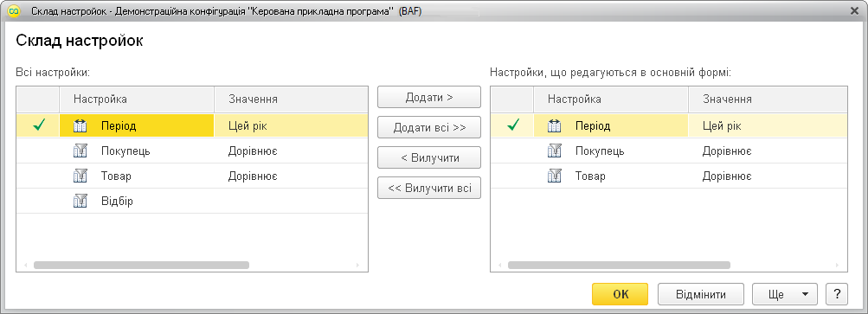Click the Покупець filter icon in right list
868x314 pixels.
(554, 151)
